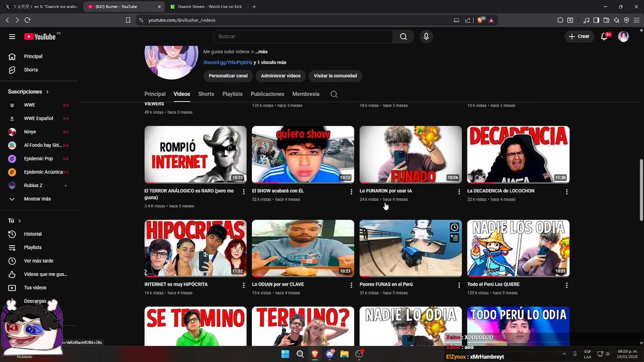This screenshot has height=362, width=644.
Task: Open options for Lo ODIAN por ser CLAVE
Action: [x=351, y=285]
